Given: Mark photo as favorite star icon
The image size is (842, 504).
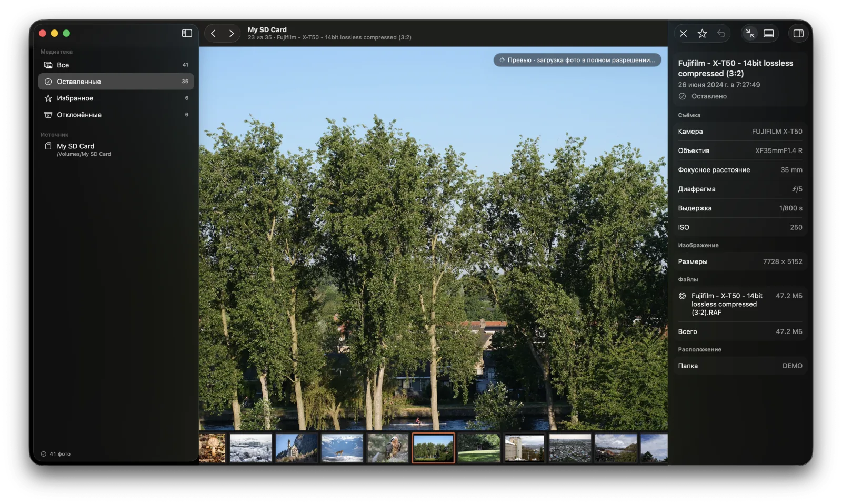Looking at the screenshot, I should point(702,34).
